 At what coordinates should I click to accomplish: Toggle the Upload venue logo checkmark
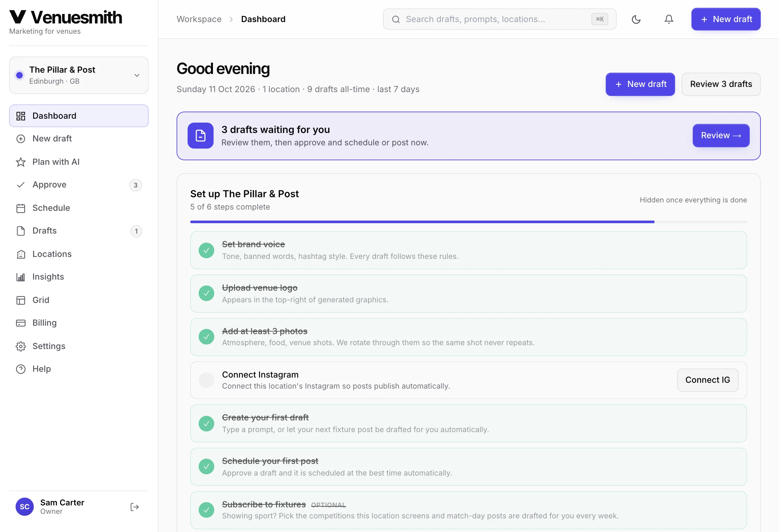pyautogui.click(x=206, y=294)
